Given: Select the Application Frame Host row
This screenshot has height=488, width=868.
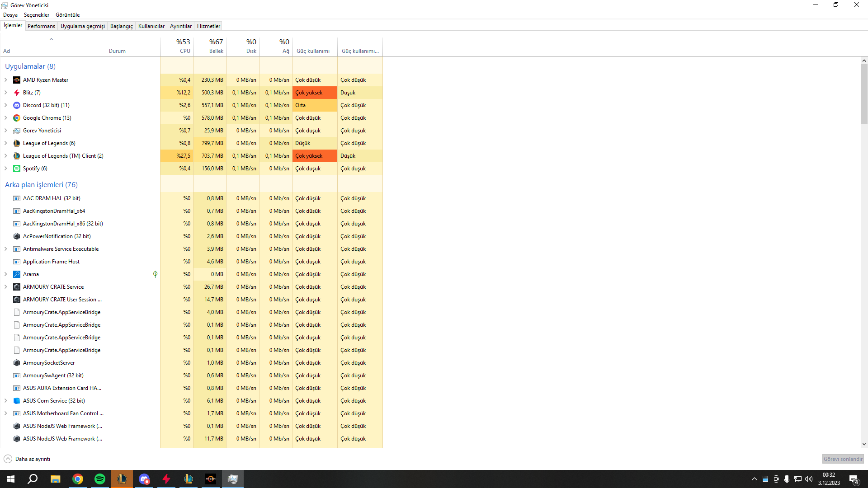Looking at the screenshot, I should [51, 262].
